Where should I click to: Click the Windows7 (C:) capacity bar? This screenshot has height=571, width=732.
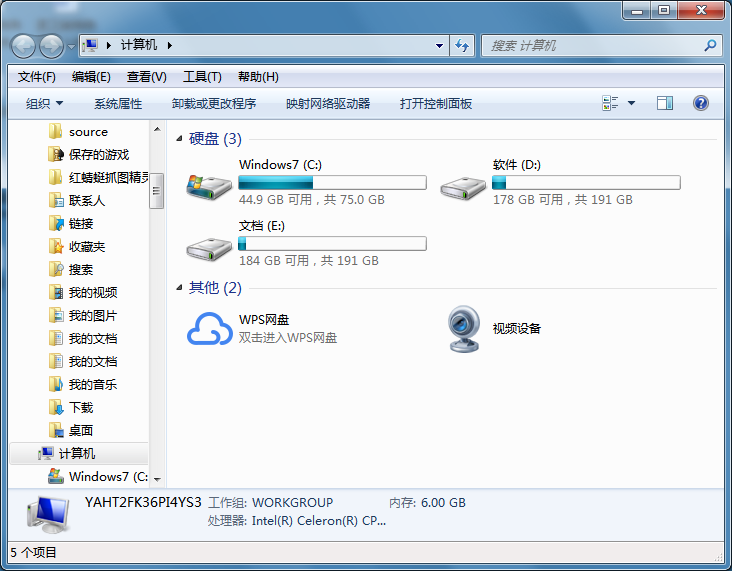point(332,183)
